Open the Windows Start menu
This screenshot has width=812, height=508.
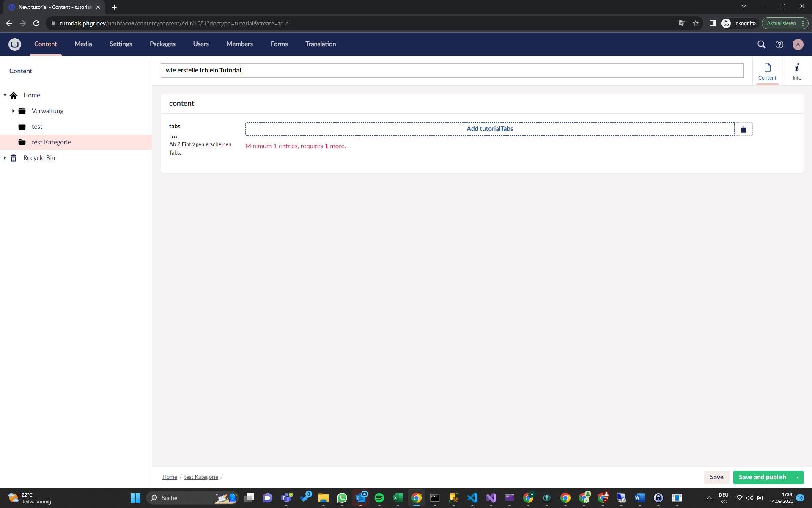(135, 498)
